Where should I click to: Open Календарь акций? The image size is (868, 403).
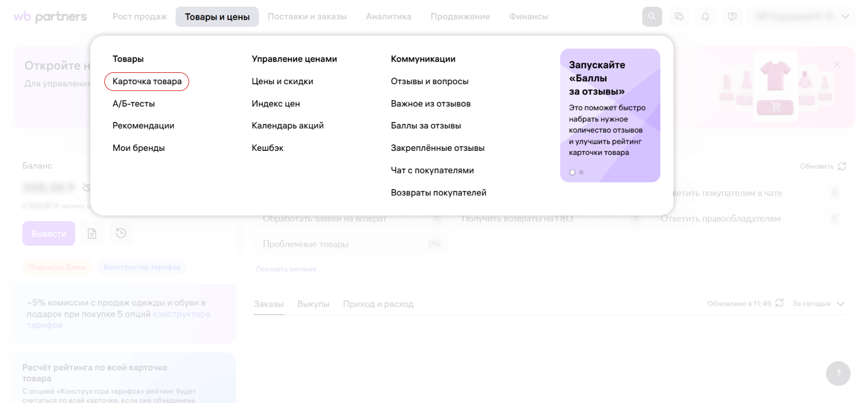[x=288, y=126]
